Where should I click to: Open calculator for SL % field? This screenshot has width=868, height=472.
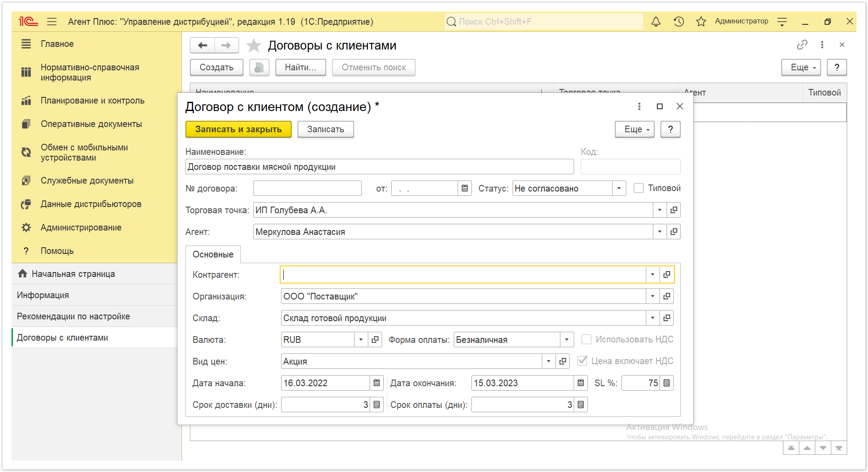[667, 383]
